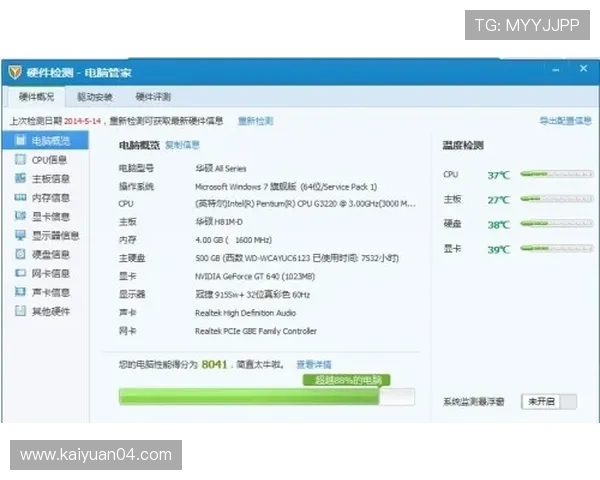The width and height of the screenshot is (600, 480).
Task: Open the 声卡信息 sidebar icon
Action: 21,292
